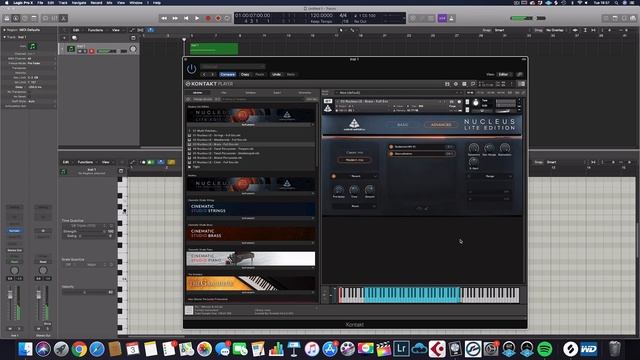Open the Window menu
640x360 pixels.
point(136,2)
